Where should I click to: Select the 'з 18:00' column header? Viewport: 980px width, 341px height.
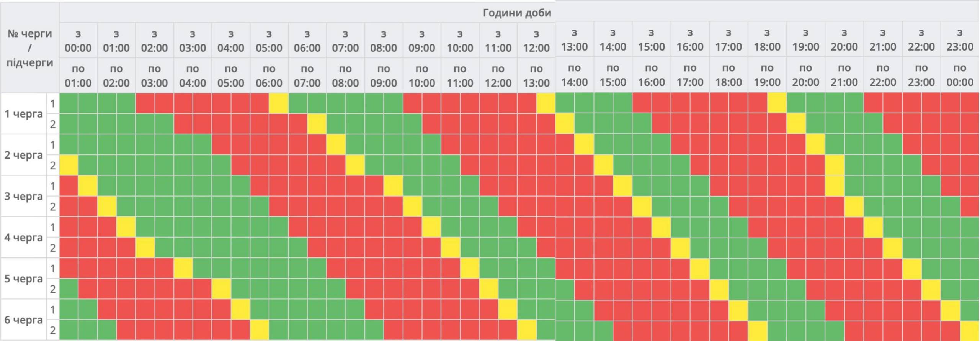click(x=767, y=40)
